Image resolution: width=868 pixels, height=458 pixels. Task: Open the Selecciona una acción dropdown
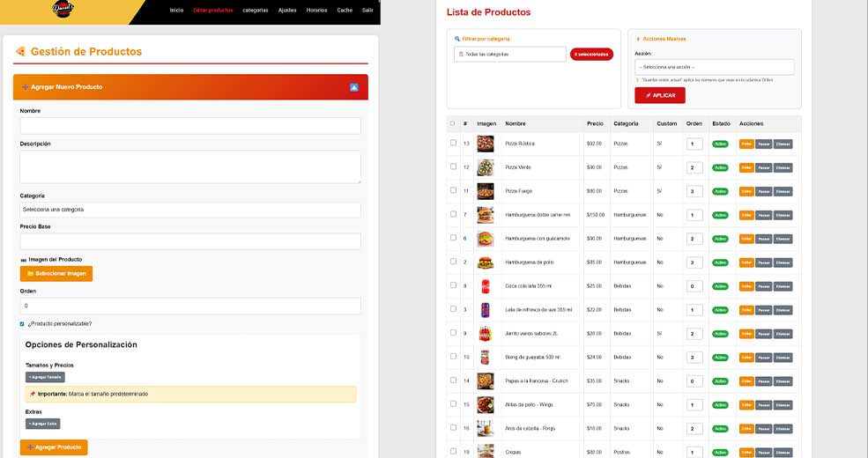click(x=714, y=67)
